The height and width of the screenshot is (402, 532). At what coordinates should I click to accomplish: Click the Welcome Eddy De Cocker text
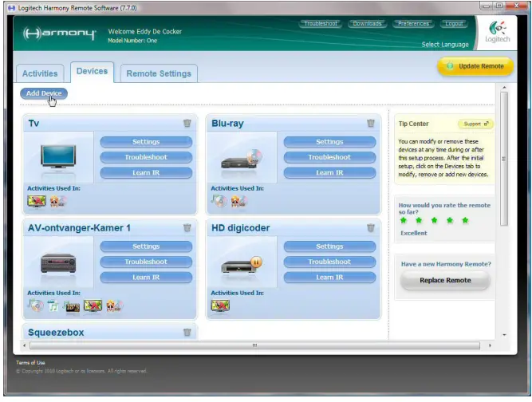(x=145, y=32)
